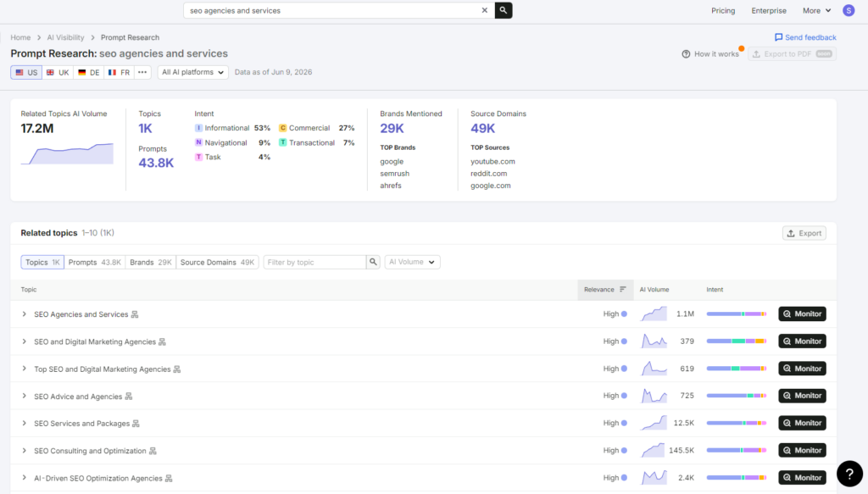868x494 pixels.
Task: Switch to the Prompts 43.8K tab
Action: (95, 262)
